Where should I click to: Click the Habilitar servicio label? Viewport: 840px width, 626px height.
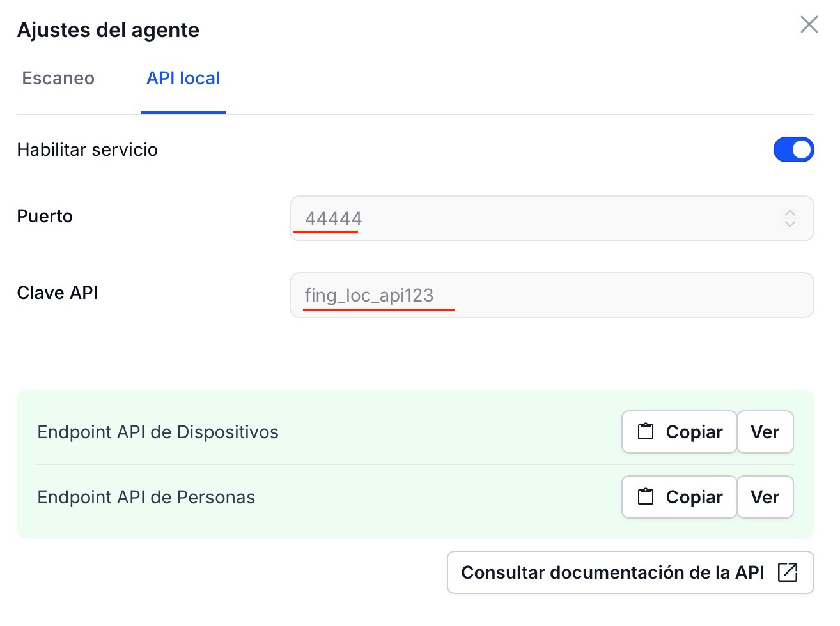88,149
